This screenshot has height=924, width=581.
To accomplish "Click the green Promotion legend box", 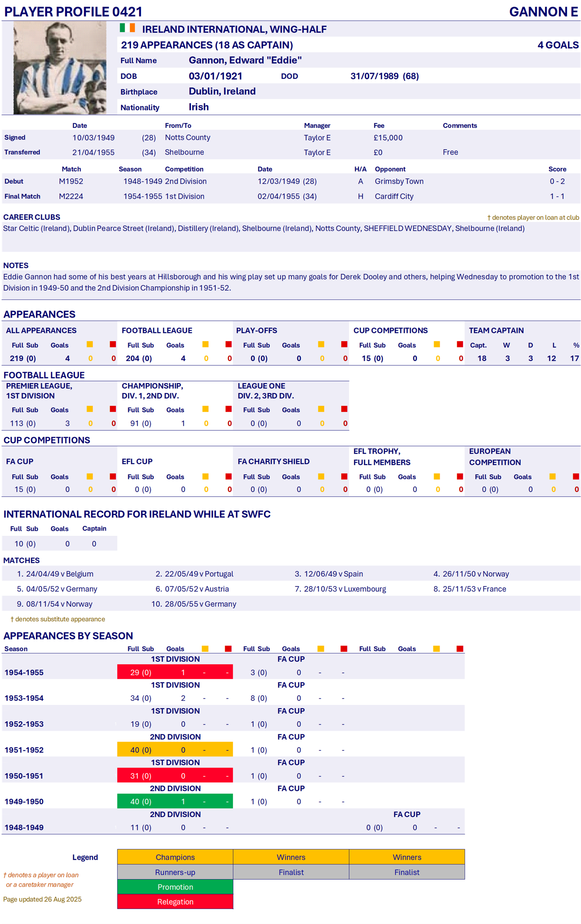I will pos(175,887).
